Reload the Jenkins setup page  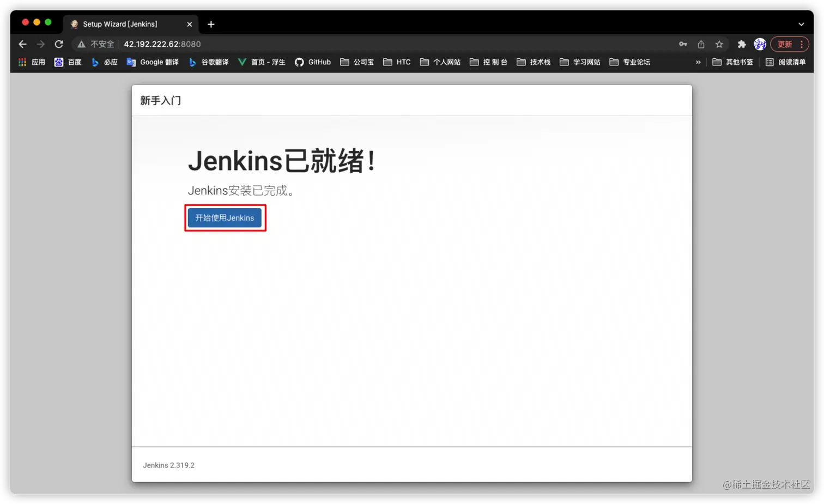[x=58, y=44]
